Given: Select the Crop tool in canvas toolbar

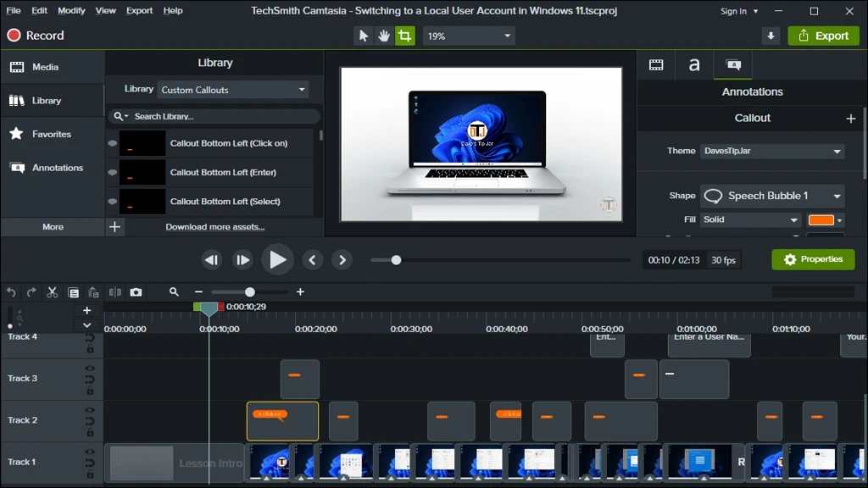Looking at the screenshot, I should coord(404,36).
